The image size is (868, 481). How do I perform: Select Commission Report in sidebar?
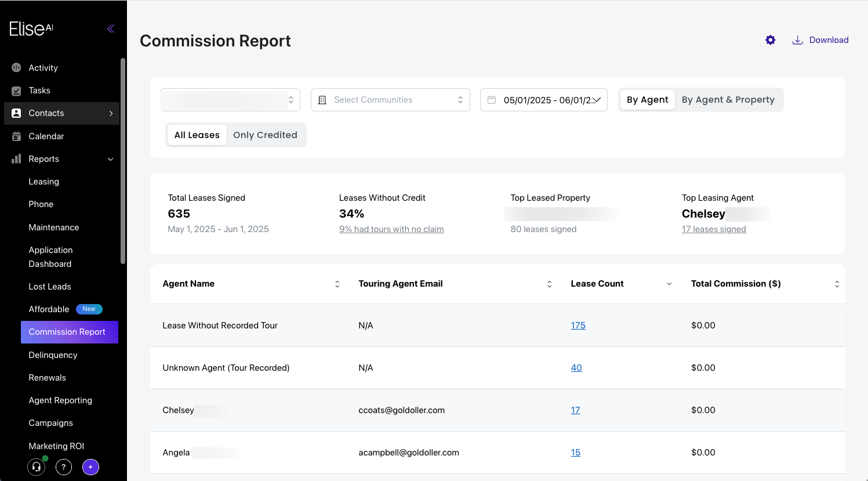70,332
